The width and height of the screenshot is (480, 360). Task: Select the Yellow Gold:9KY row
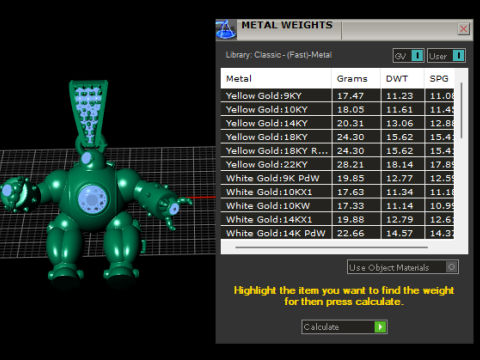point(337,96)
